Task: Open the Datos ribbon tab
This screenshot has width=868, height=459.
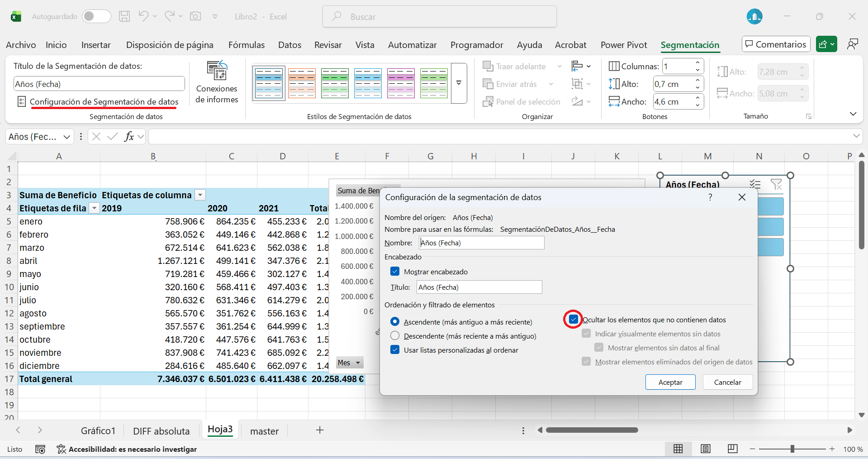Action: [289, 45]
